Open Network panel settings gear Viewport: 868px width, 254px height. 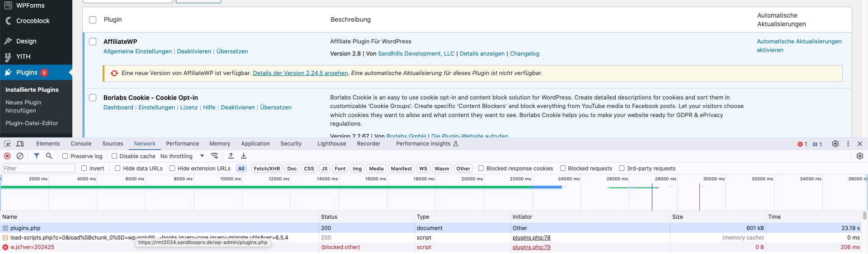point(860,156)
